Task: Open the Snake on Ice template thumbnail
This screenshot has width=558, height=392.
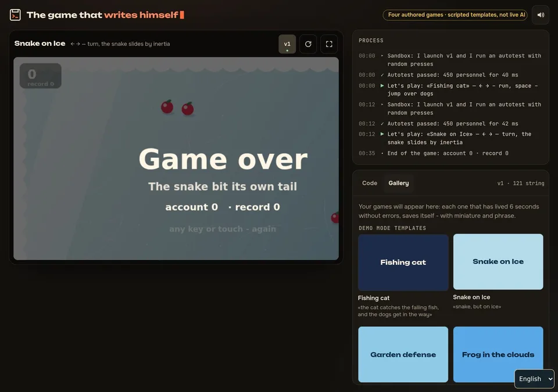Action: pos(498,262)
